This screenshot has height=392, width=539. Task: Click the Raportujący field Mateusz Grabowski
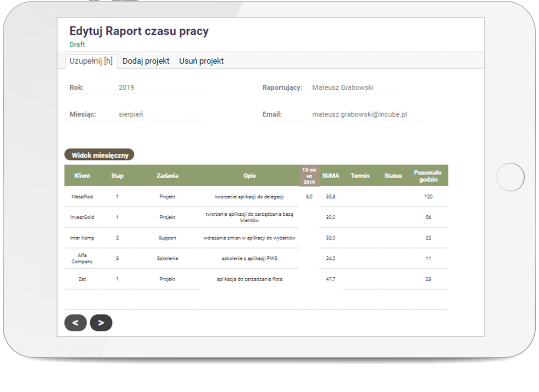(343, 87)
